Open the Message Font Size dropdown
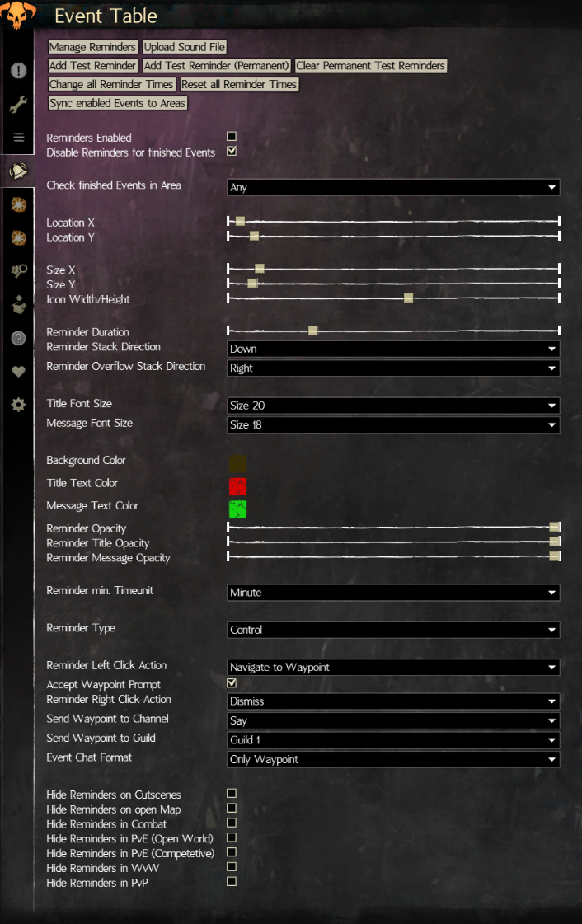Viewport: 582px width, 924px height. [x=393, y=424]
